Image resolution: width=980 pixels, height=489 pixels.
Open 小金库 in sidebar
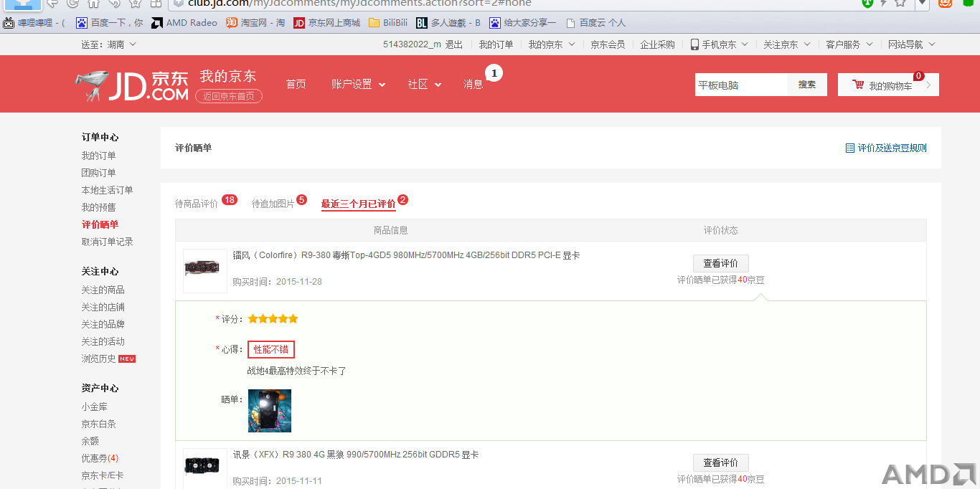pos(95,407)
